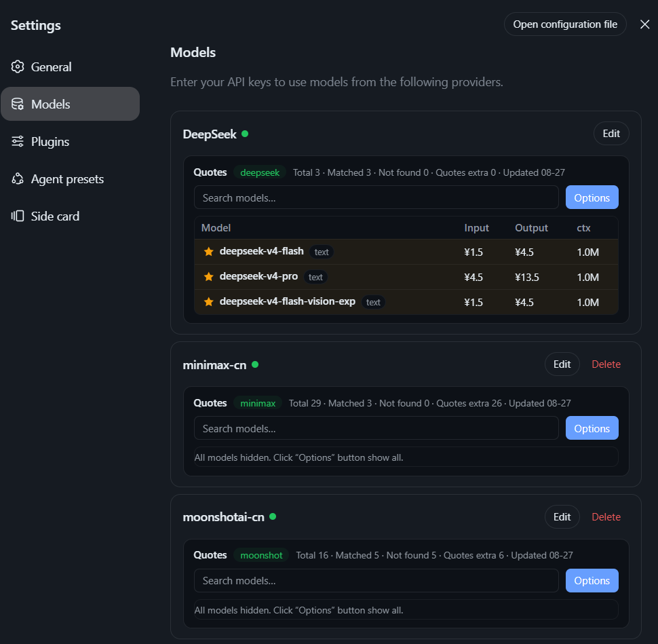
Task: Switch to the Plugins tab
Action: 70,141
